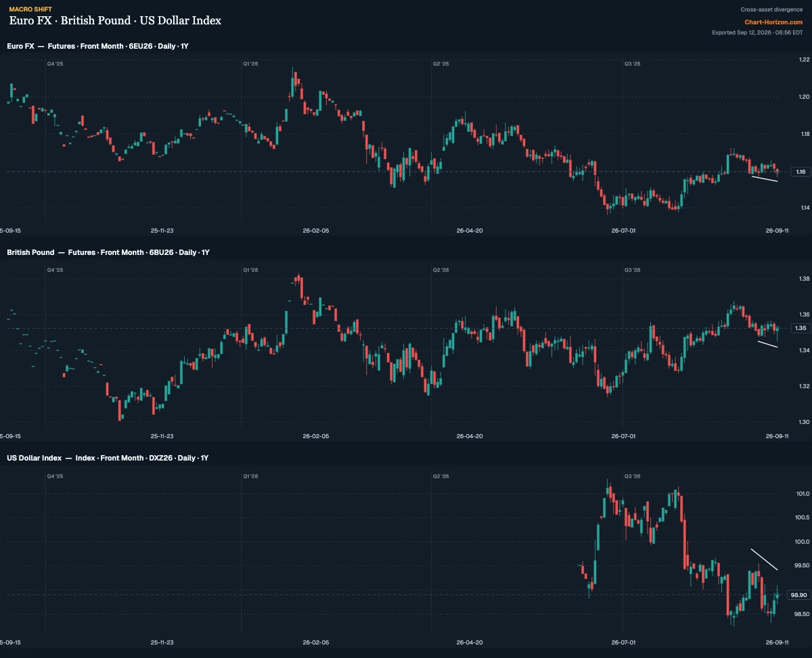Click 25-11-23 date under Euro FX chart
Viewport: 812px width, 658px height.
(x=162, y=230)
